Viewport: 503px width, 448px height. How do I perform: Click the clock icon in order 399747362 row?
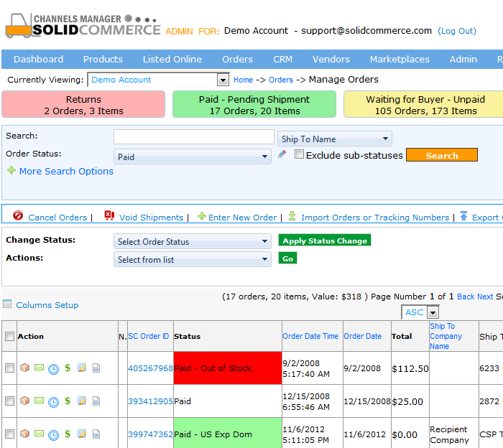tap(53, 435)
